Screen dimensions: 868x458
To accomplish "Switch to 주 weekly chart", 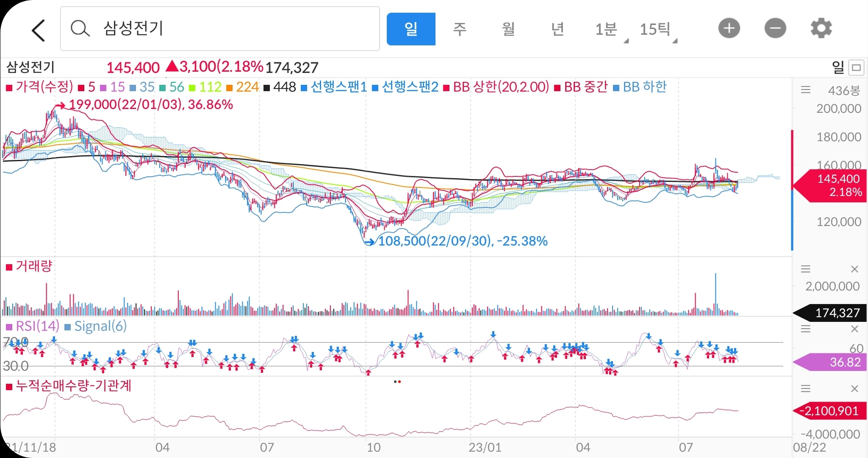I will click(x=460, y=29).
